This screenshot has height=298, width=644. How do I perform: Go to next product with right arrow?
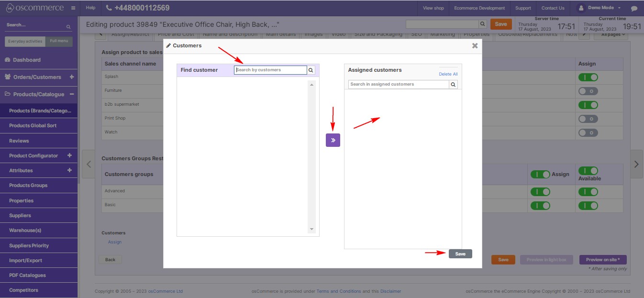pyautogui.click(x=636, y=164)
